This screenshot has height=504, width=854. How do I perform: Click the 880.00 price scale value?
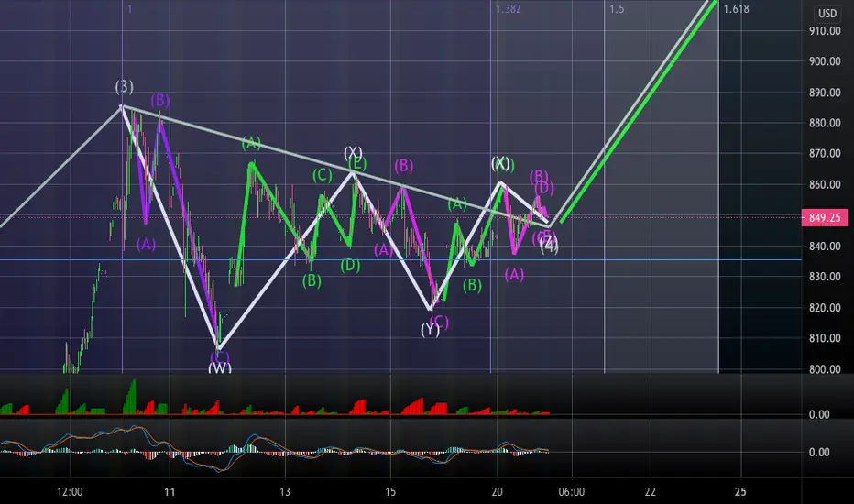coord(825,123)
